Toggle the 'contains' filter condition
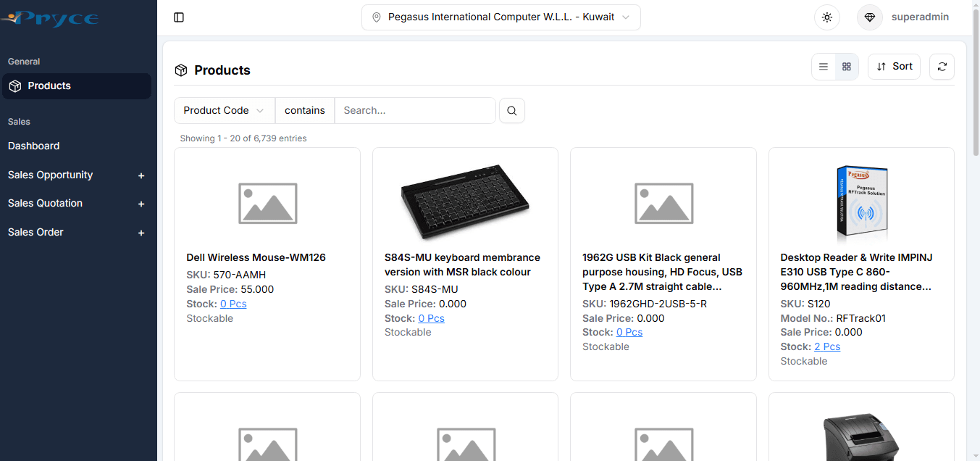This screenshot has width=980, height=461. (304, 110)
